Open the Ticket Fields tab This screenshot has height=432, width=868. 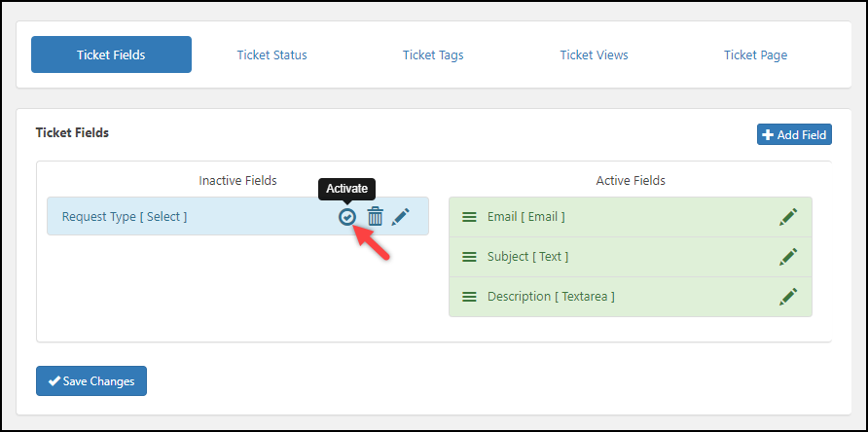(x=111, y=54)
